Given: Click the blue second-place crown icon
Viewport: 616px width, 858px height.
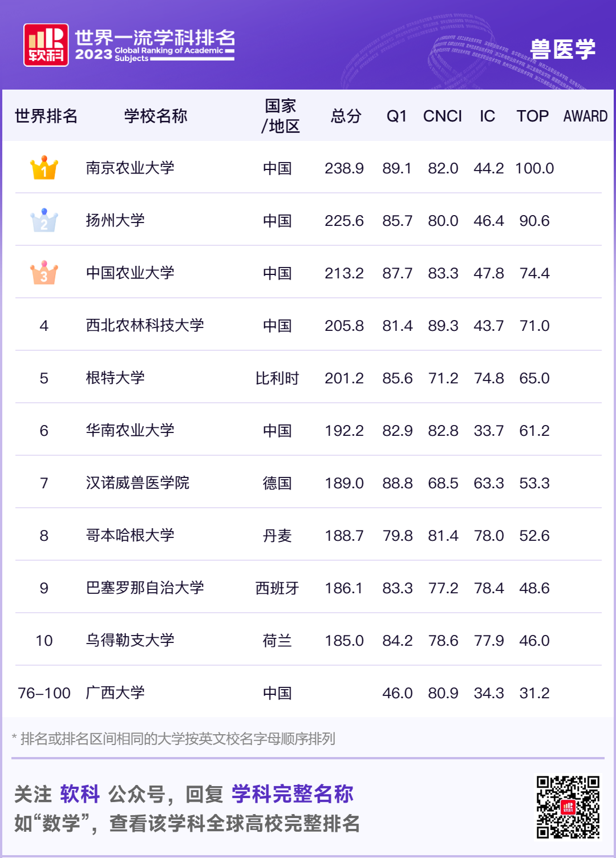Looking at the screenshot, I should [x=44, y=221].
